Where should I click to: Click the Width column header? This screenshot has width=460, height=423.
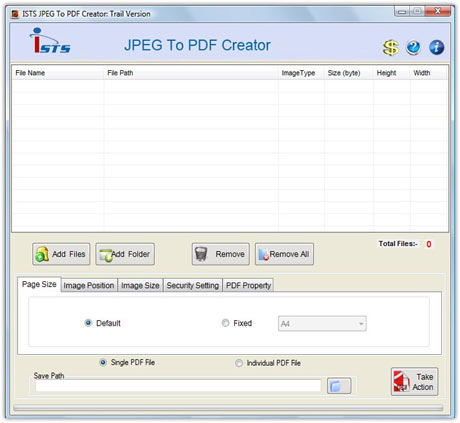(429, 73)
